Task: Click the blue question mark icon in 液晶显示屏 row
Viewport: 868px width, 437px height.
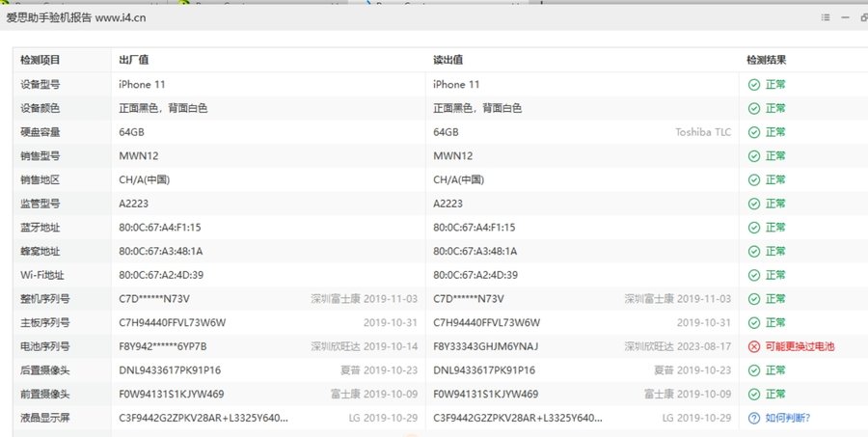Action: [x=754, y=418]
